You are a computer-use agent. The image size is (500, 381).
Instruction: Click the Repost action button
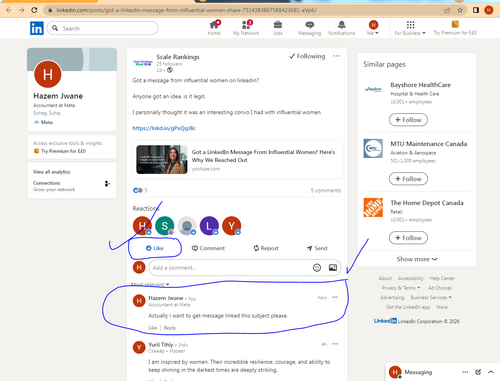point(266,248)
